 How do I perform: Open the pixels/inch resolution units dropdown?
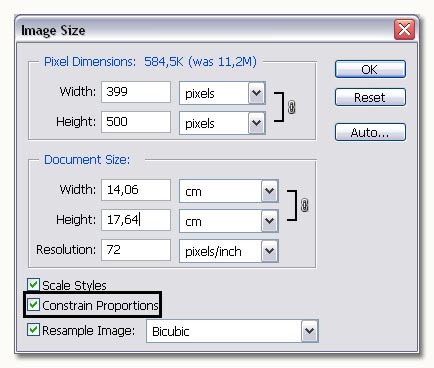(x=229, y=251)
